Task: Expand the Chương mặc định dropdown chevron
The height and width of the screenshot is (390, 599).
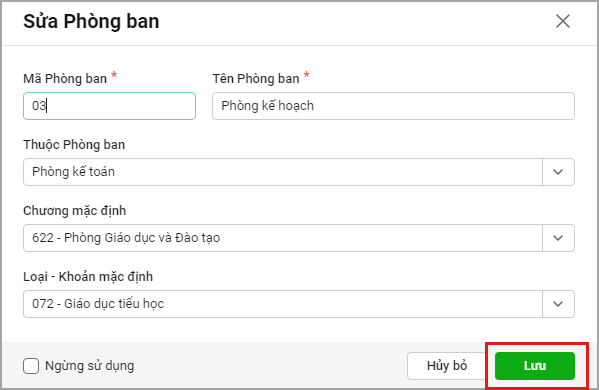Action: 558,238
